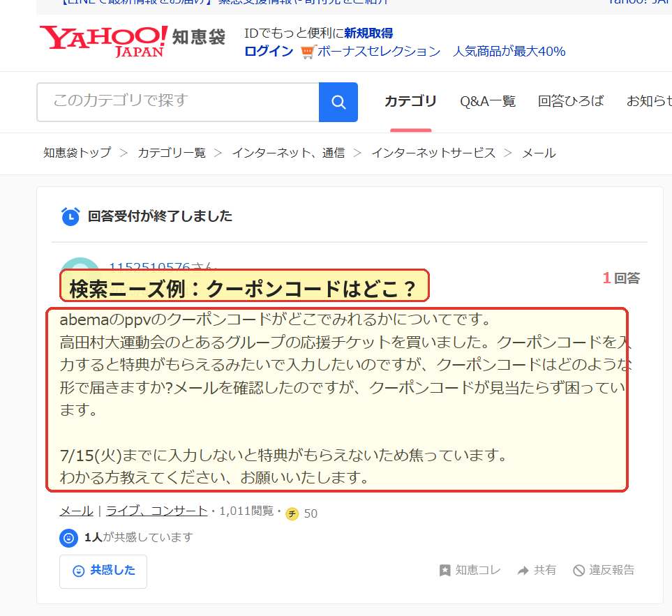Screen dimensions: 672x616
Task: Open the メール breadcrumb link
Action: pos(539,153)
